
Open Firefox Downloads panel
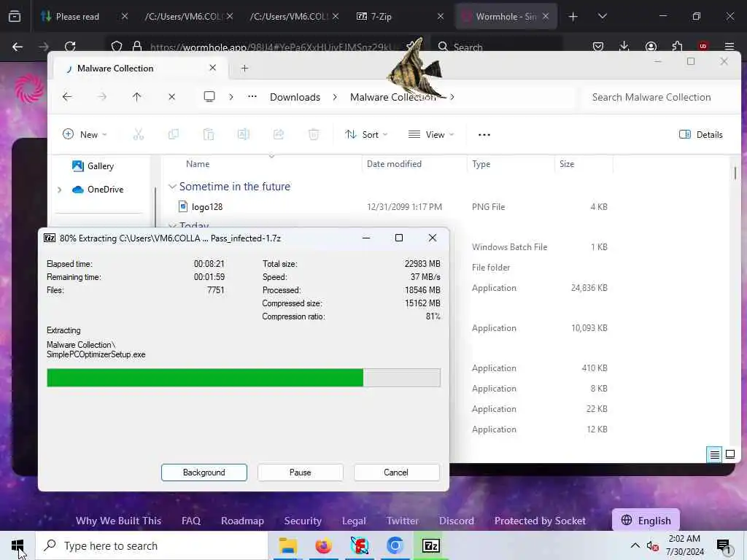(x=624, y=46)
